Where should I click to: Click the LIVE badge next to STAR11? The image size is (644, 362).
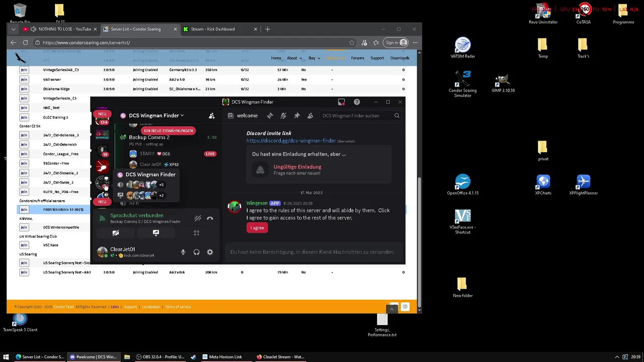(x=210, y=154)
